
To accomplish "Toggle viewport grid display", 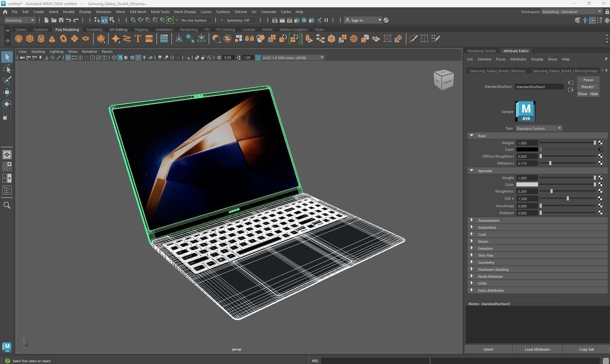I will coord(68,58).
